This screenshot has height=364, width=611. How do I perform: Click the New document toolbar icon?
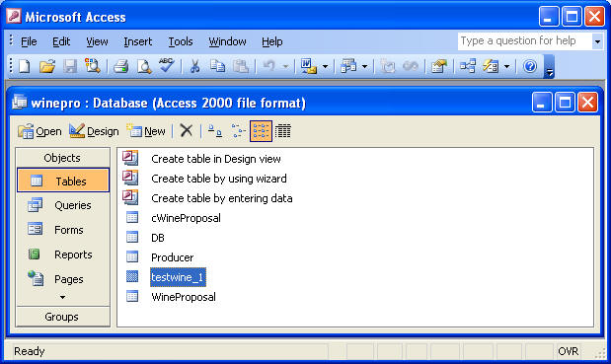[x=24, y=66]
